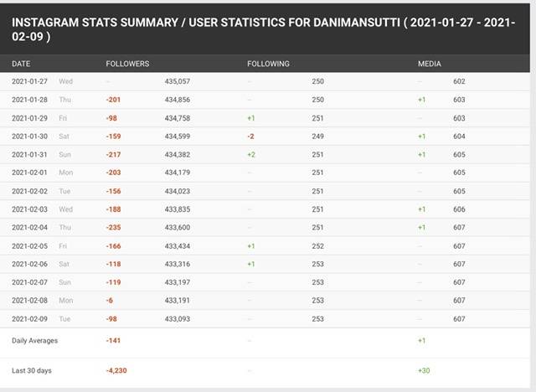Select the date 2021-01-30
536x392 pixels.
tap(29, 137)
